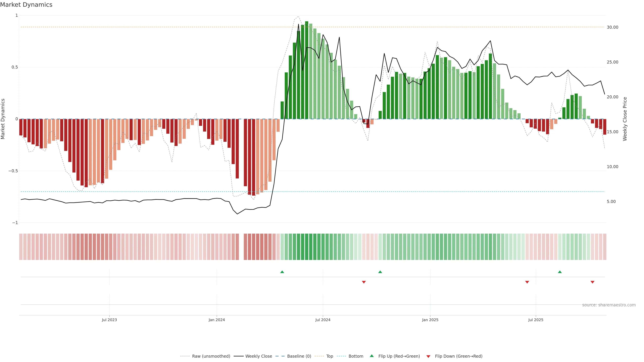Screen dimensions: 644x362
Task: Toggle the Weekly Close legend series
Action: 258,356
